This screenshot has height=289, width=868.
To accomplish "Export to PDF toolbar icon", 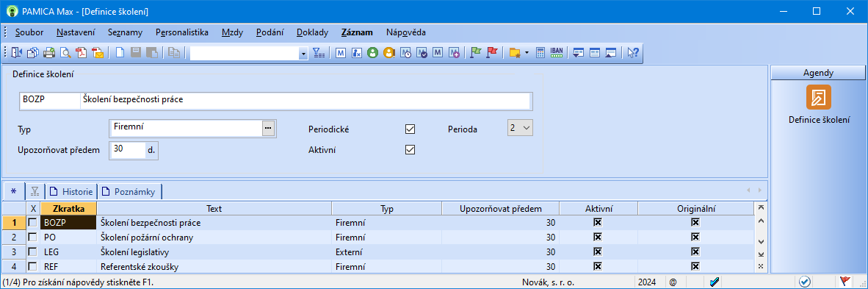I will coord(82,53).
